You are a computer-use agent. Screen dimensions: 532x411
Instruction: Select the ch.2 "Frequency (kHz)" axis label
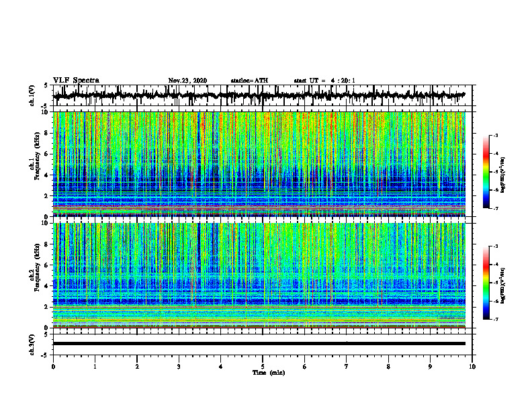click(37, 268)
